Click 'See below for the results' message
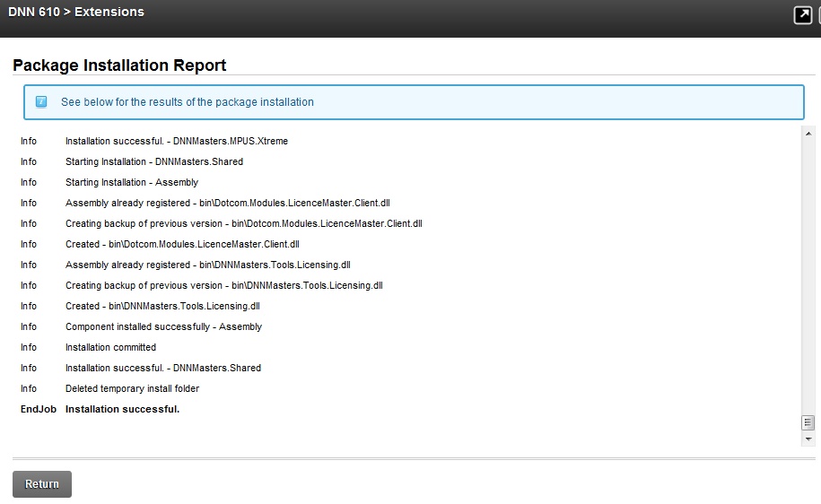The width and height of the screenshot is (821, 504). 188,102
